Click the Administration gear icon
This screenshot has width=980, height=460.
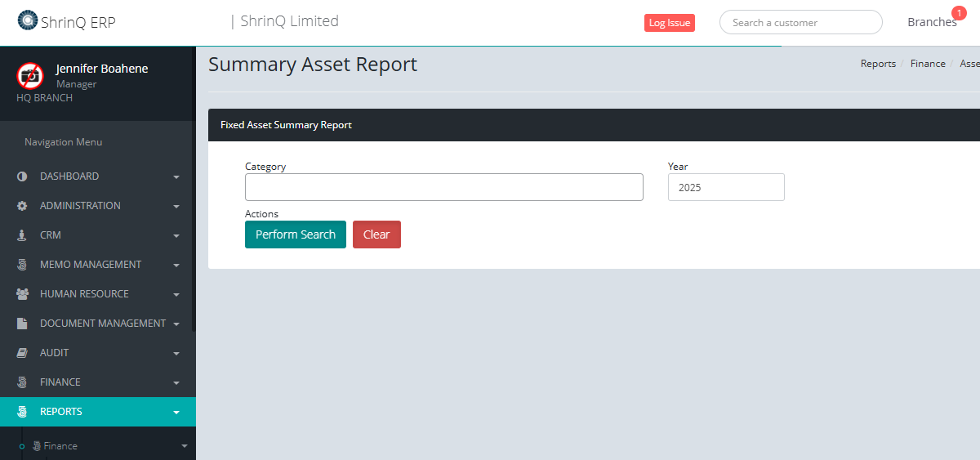click(22, 206)
